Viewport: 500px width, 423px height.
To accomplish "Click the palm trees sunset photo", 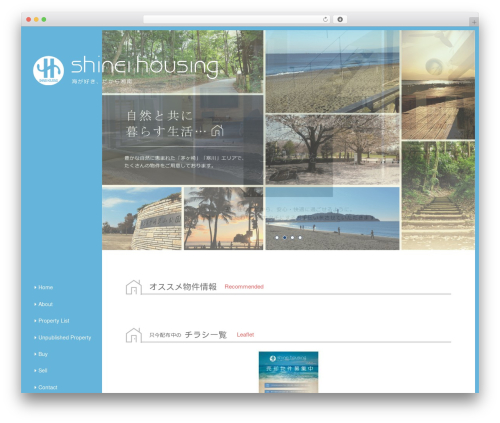I will pos(223,218).
